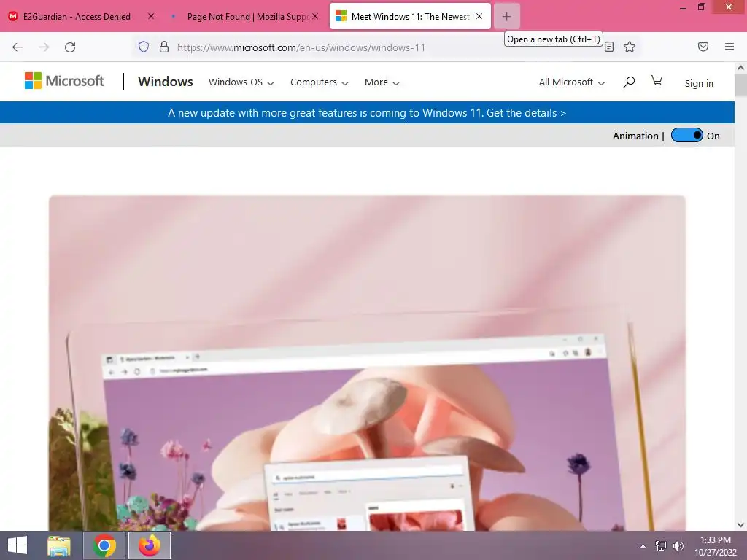Open the shopping cart

click(657, 81)
